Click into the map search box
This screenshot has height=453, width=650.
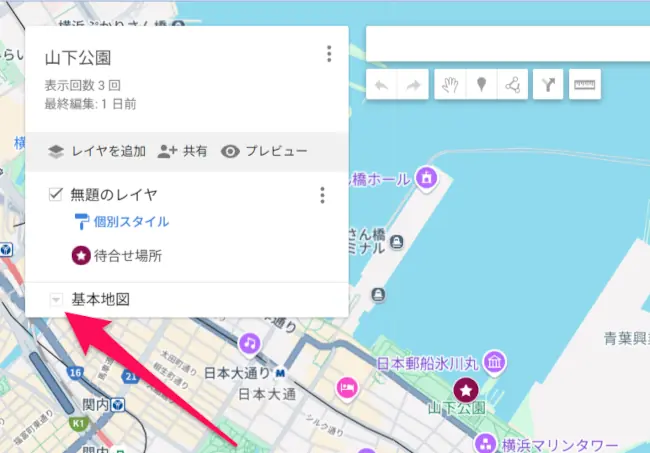pyautogui.click(x=508, y=44)
